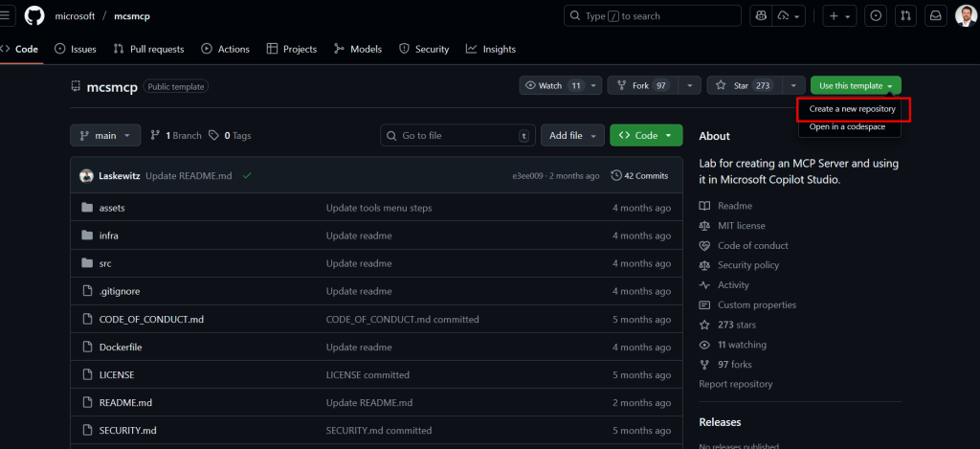Viewport: 980px width, 449px height.
Task: Expand the Fork options arrow
Action: [x=690, y=86]
